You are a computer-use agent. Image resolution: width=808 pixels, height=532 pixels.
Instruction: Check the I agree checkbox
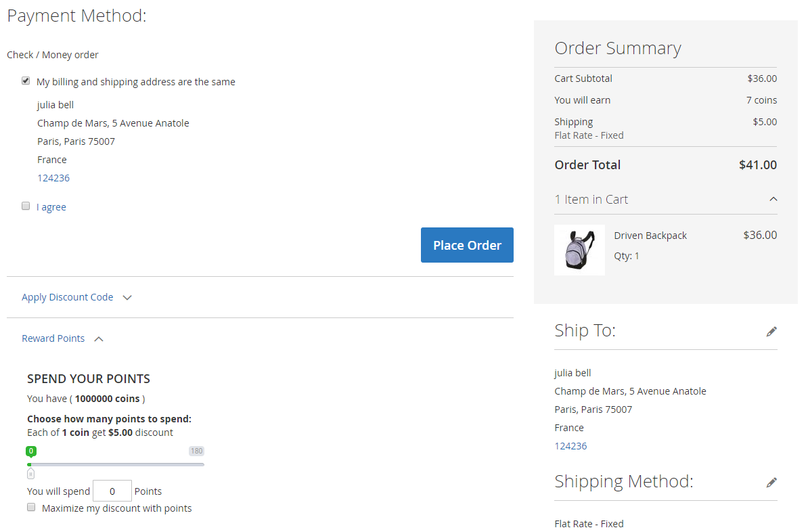coord(26,206)
